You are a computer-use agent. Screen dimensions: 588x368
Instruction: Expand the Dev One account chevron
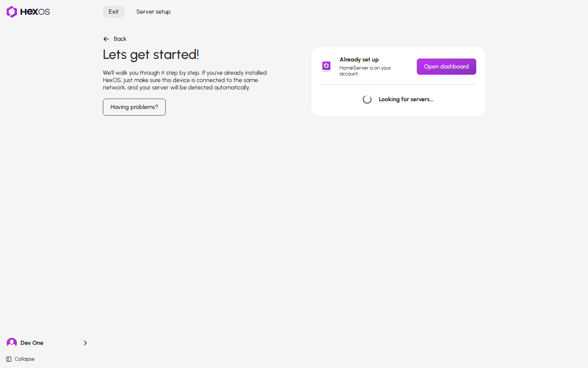point(85,343)
